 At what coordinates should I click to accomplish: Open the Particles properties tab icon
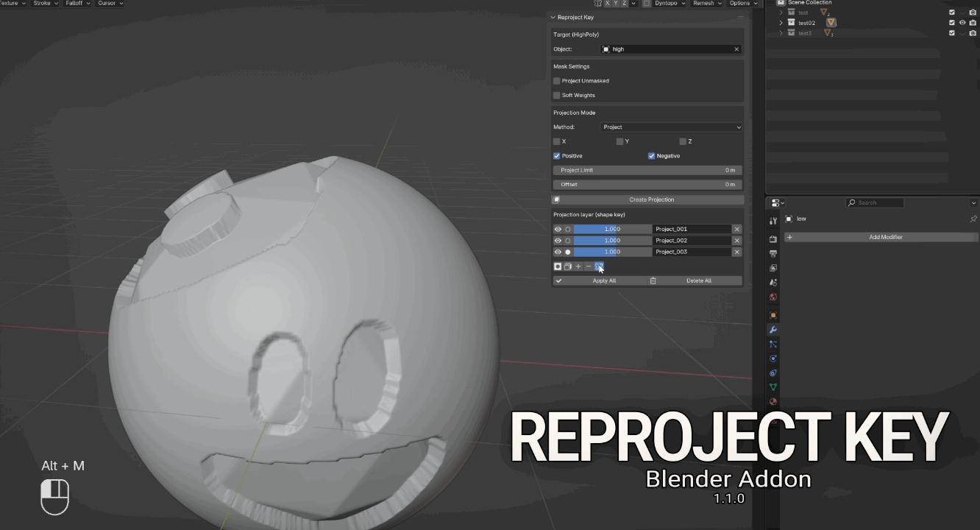point(773,344)
